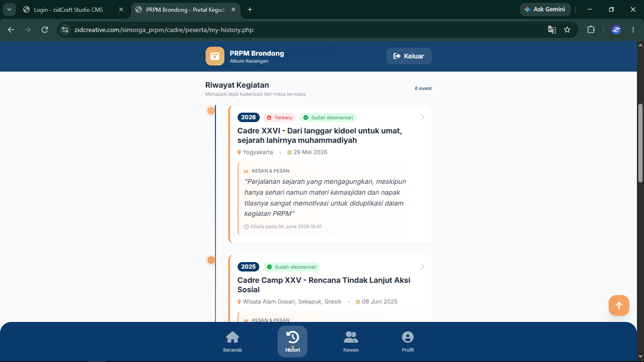Close the PRPM Brondong browser tab
Screen dimensions: 644x362
coord(233,9)
